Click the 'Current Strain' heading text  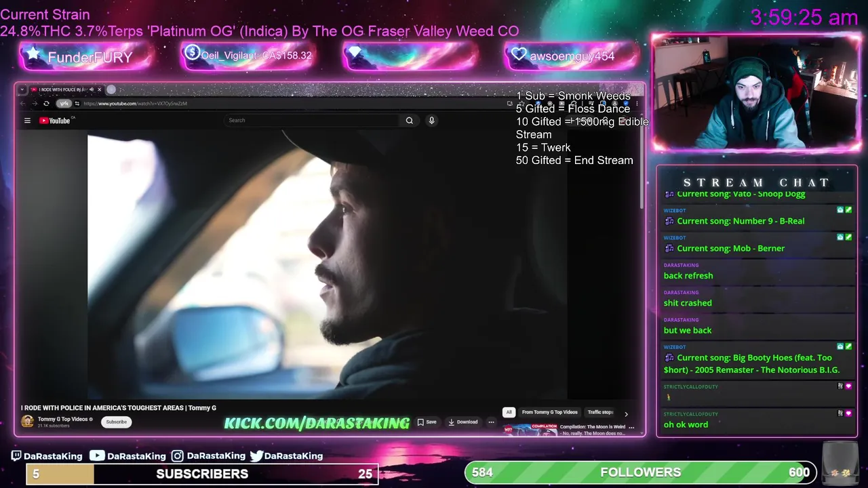[x=45, y=14]
